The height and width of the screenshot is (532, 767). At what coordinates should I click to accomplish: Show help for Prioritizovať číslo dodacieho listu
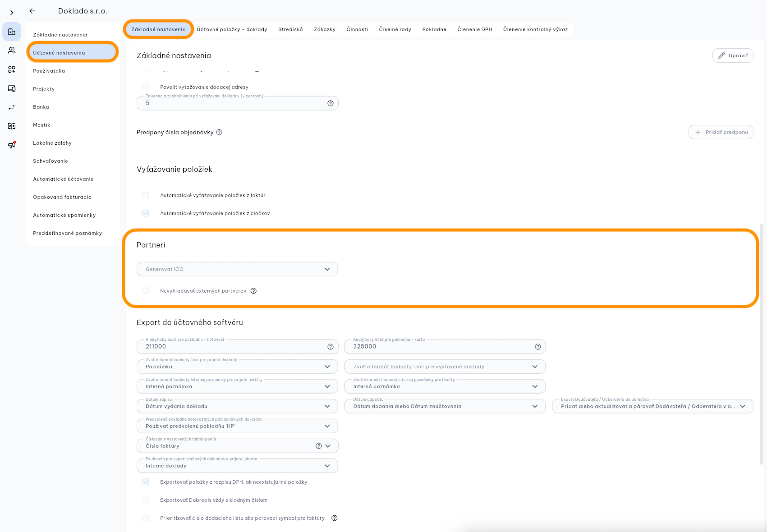[x=334, y=518]
